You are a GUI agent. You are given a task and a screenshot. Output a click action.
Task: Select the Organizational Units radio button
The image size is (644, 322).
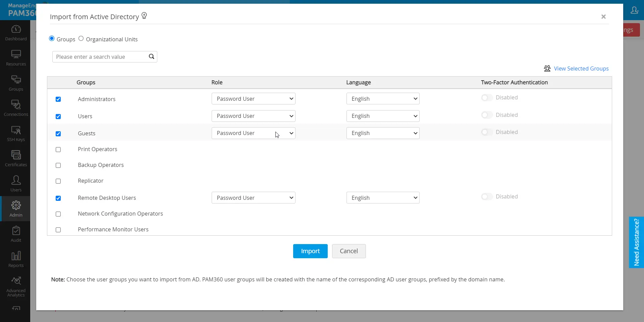tap(80, 39)
